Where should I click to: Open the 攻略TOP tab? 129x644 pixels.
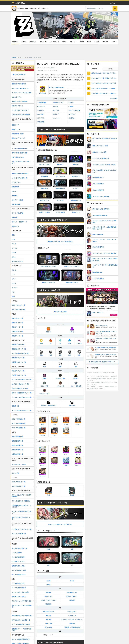[15, 42]
